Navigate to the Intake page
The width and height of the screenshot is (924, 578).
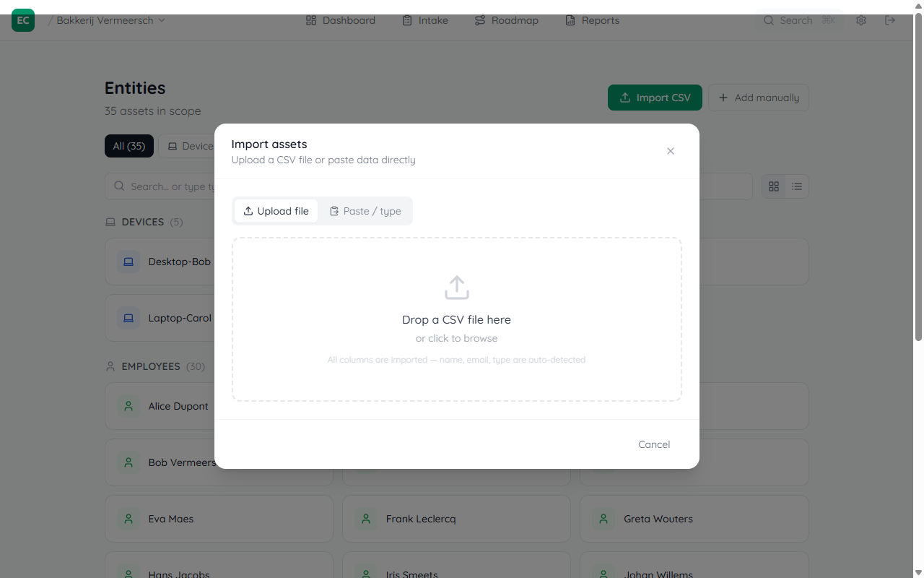coord(425,20)
